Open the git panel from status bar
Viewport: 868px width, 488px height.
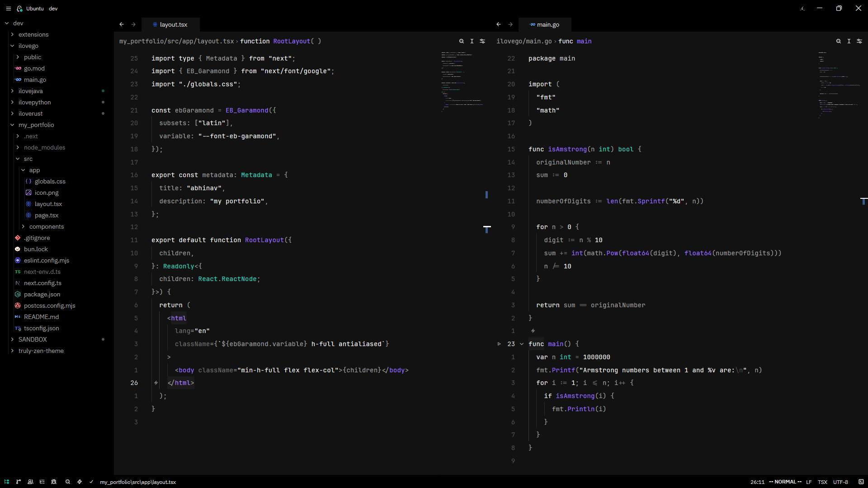click(19, 482)
